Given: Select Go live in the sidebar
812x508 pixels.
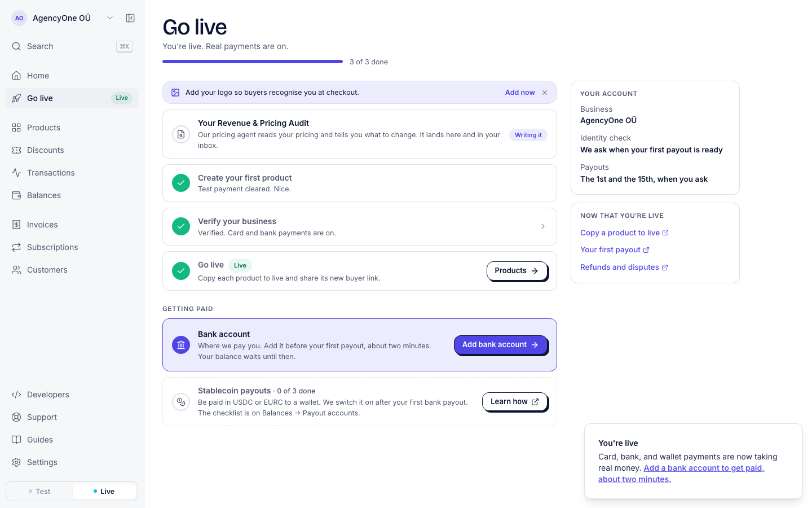Looking at the screenshot, I should [72, 98].
